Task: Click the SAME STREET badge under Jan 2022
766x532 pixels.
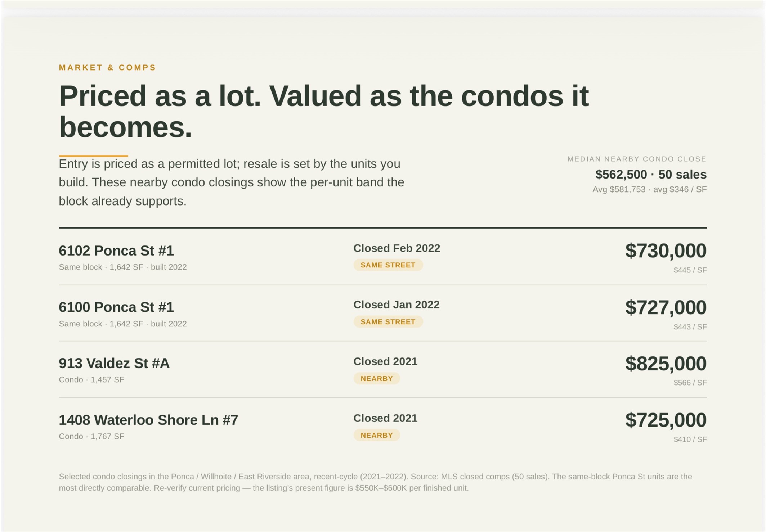Action: click(x=388, y=322)
